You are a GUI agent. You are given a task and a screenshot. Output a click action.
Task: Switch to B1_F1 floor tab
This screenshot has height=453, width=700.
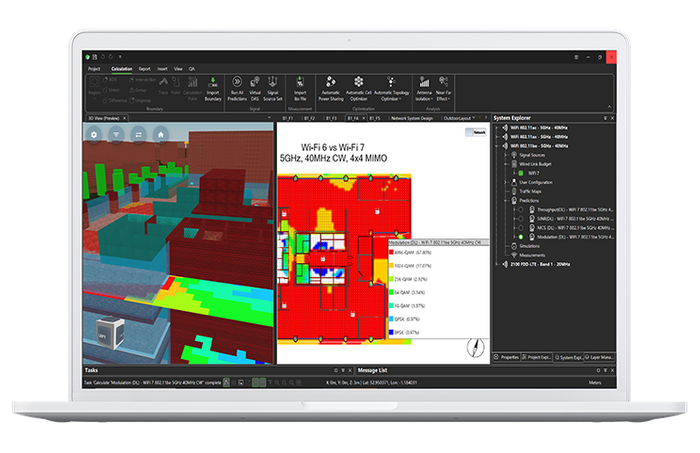pyautogui.click(x=288, y=118)
